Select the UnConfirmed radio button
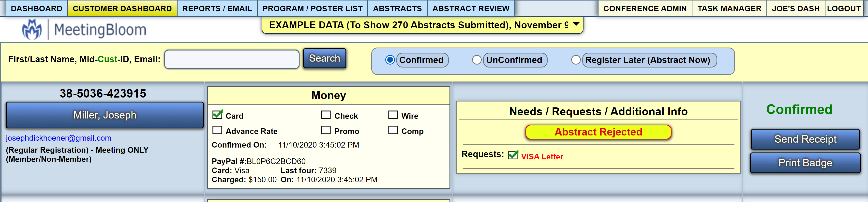 point(477,60)
